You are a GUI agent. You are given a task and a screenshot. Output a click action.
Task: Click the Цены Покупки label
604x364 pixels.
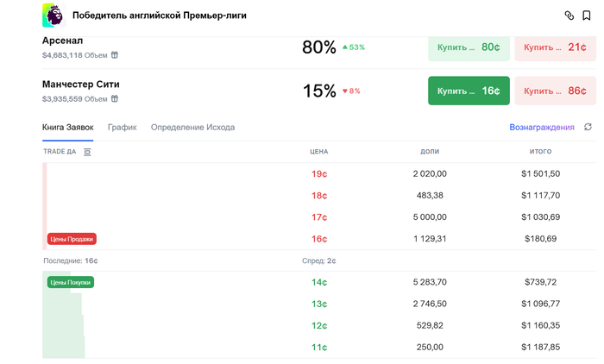tap(71, 282)
